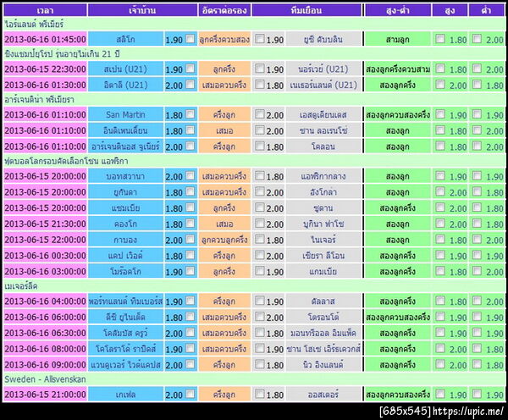Screen dimensions: 508x420
Task: Click the ทีมเยือน column header
Action: (306, 10)
